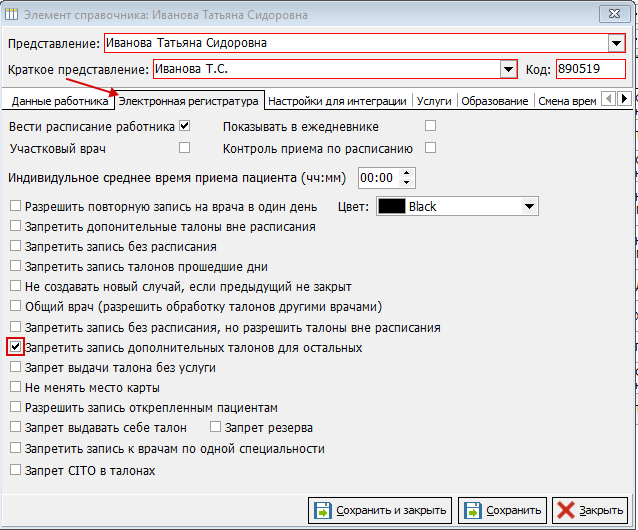Enable Запрет CITO в талонах
The width and height of the screenshot is (638, 530).
[15, 470]
